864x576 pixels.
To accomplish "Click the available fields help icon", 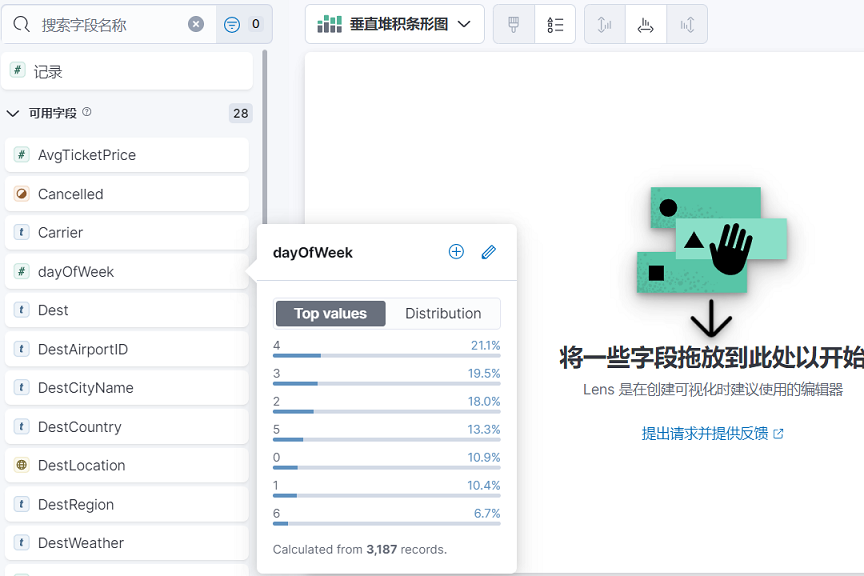I will (87, 112).
